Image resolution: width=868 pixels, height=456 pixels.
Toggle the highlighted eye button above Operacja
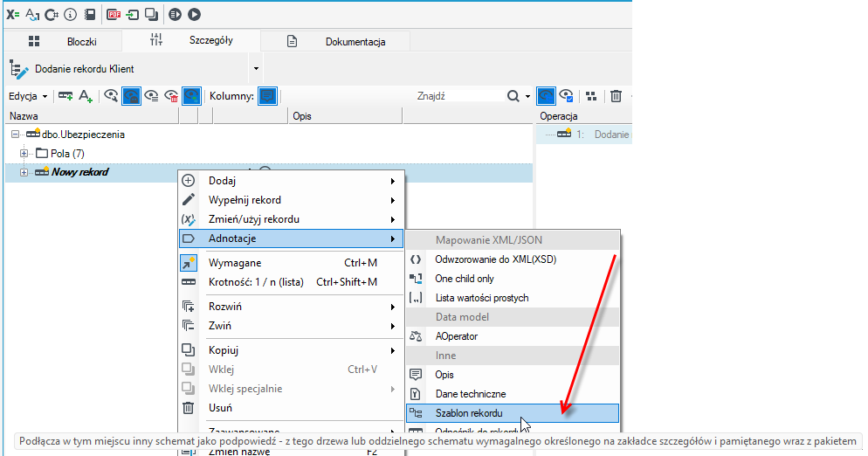coord(547,96)
